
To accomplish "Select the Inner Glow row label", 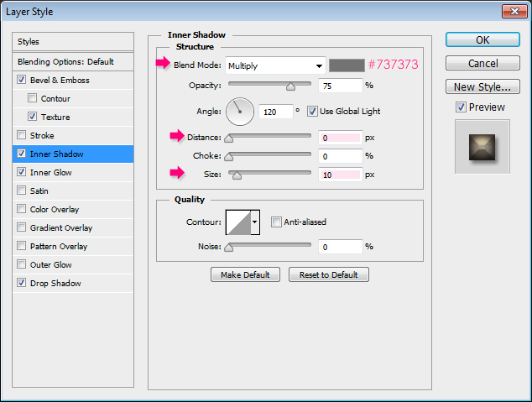I will click(51, 173).
